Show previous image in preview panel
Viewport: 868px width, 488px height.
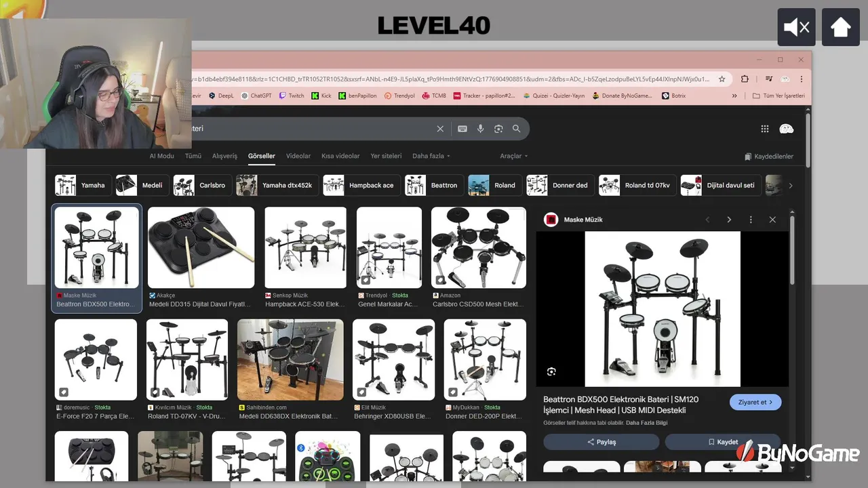point(707,220)
